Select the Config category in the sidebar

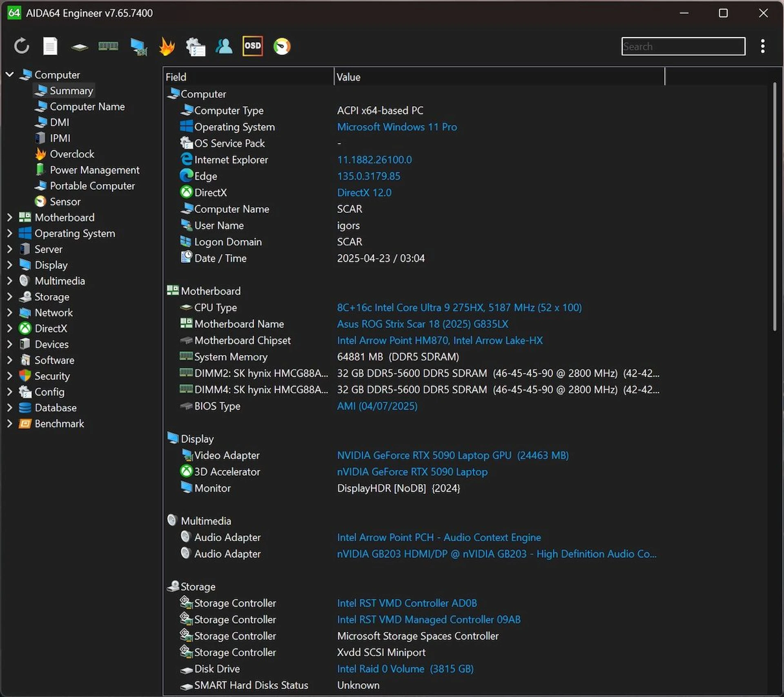coord(42,392)
